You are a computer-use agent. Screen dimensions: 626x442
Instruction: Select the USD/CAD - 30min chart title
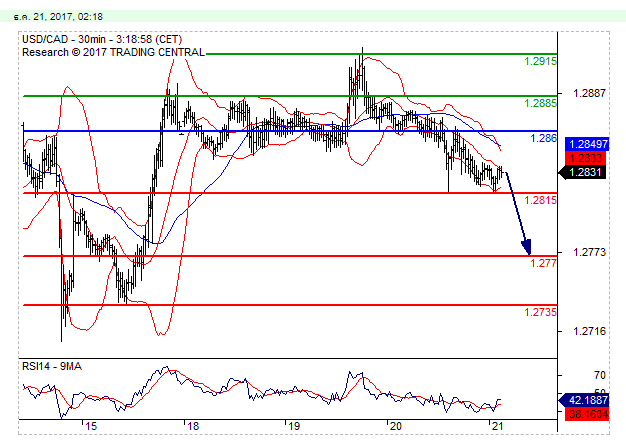(102, 39)
